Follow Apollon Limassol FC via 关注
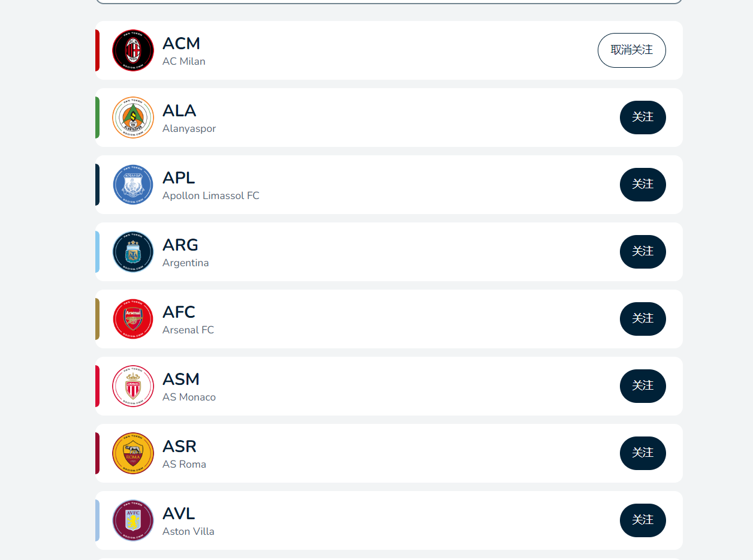The height and width of the screenshot is (560, 753). point(642,185)
